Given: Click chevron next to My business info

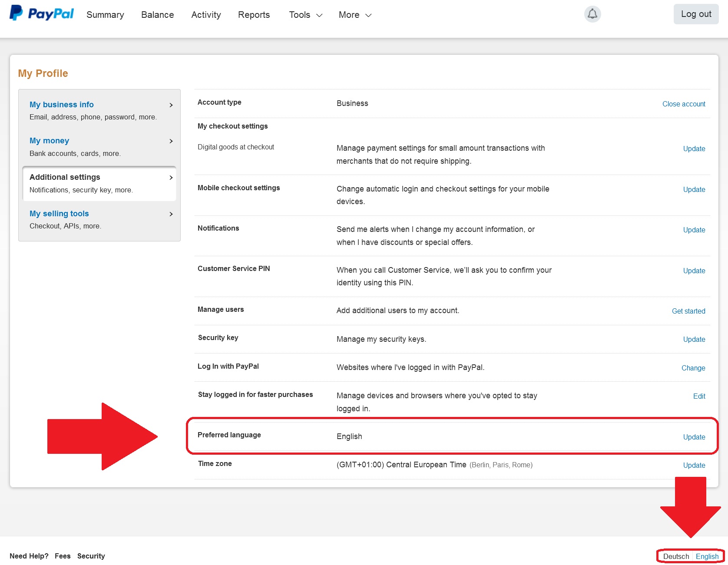Looking at the screenshot, I should (x=171, y=105).
